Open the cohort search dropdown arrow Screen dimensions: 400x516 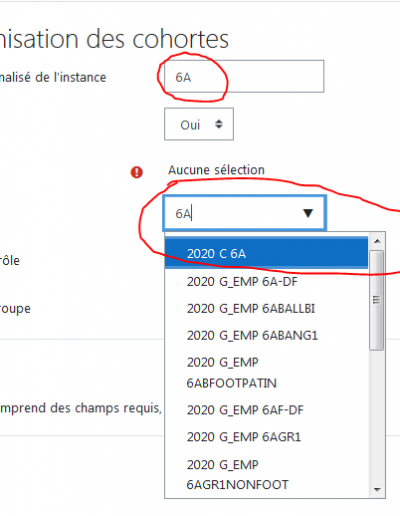click(308, 213)
